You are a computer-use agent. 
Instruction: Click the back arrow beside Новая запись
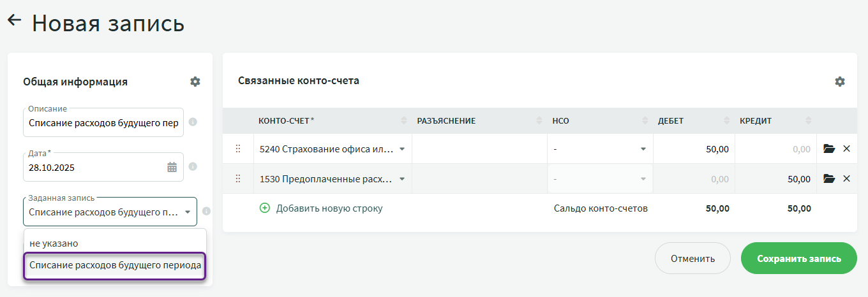click(14, 21)
